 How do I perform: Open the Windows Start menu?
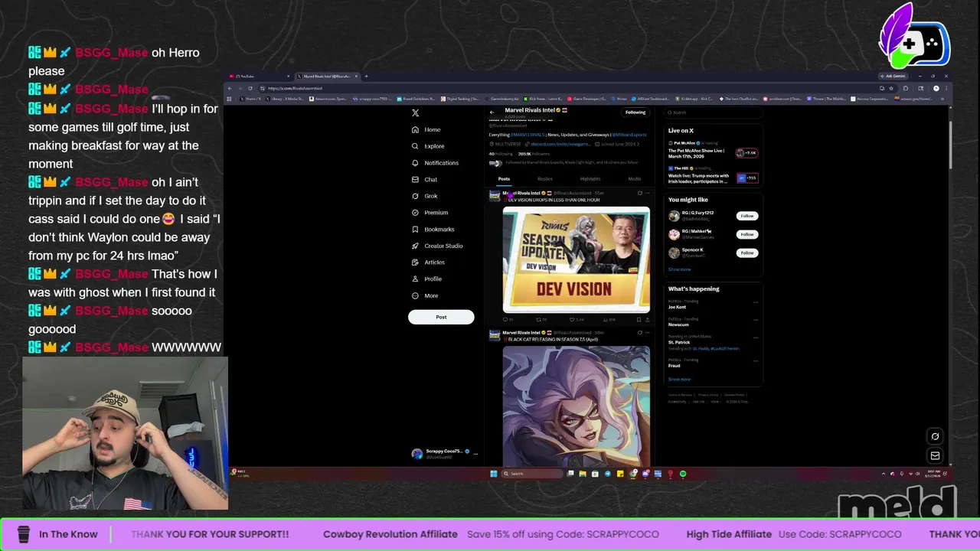[x=494, y=474]
